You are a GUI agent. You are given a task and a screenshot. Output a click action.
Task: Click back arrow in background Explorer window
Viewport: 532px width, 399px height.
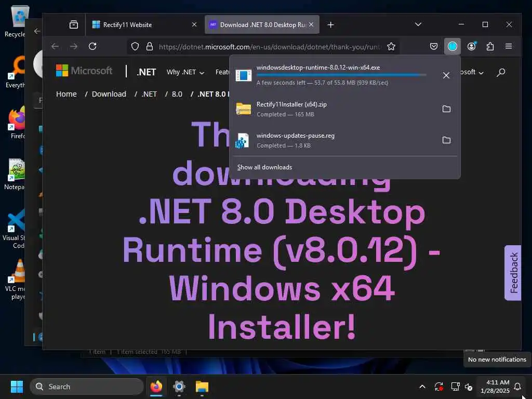click(x=37, y=31)
